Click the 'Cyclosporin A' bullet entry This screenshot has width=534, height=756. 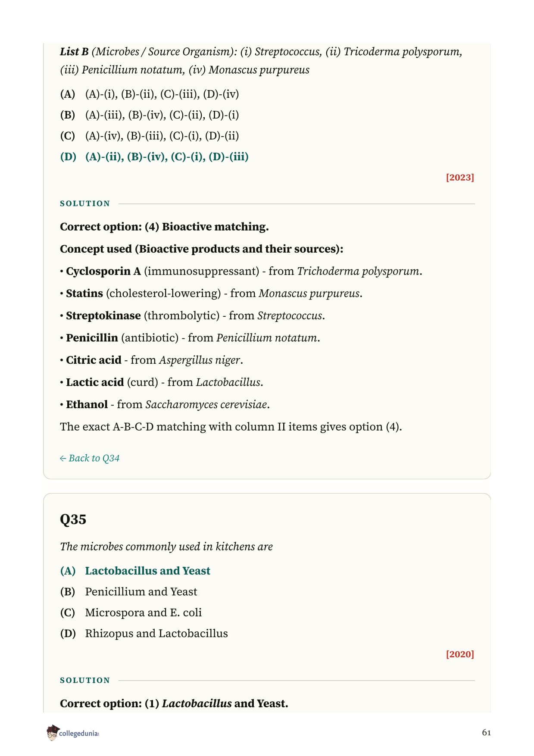click(x=241, y=271)
